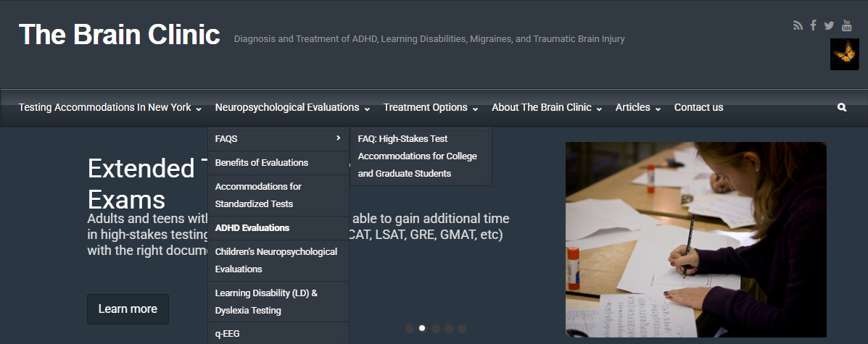Viewport: 868px width, 344px height.
Task: Open the FAQS submenu arrow
Action: point(338,138)
